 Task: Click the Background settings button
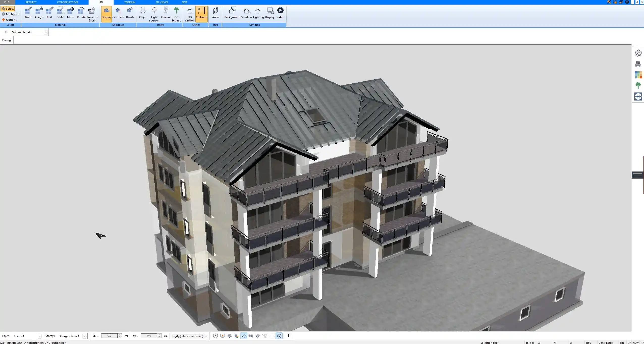[232, 13]
